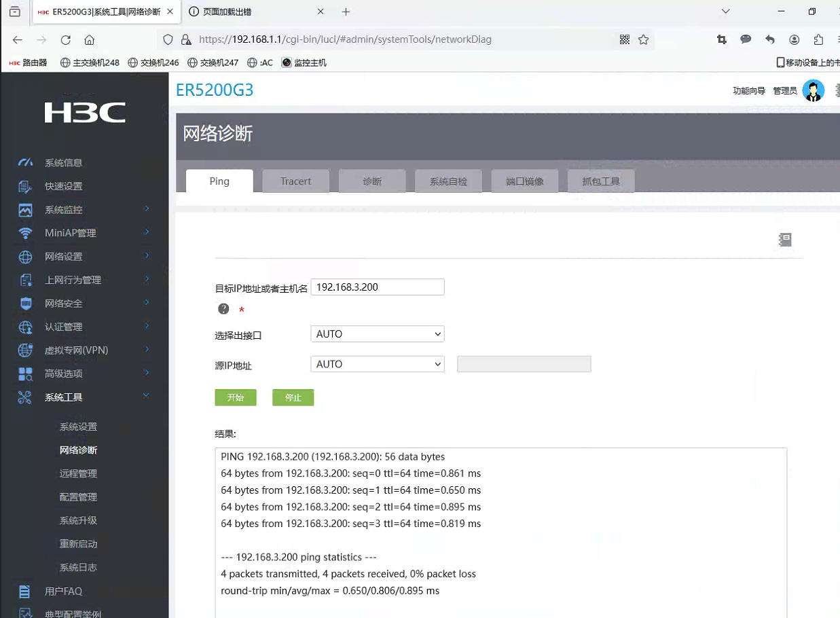Select the Ping tab
The width and height of the screenshot is (840, 618).
219,181
